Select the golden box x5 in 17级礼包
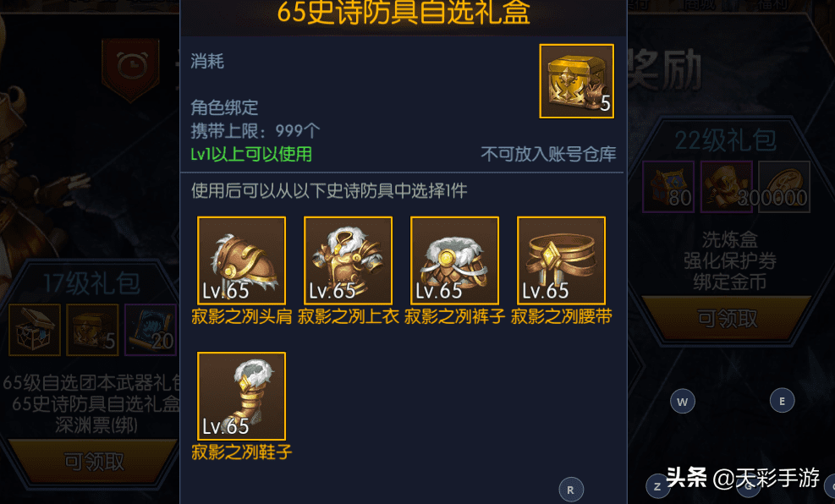Screen dimensions: 835x504 (92, 330)
